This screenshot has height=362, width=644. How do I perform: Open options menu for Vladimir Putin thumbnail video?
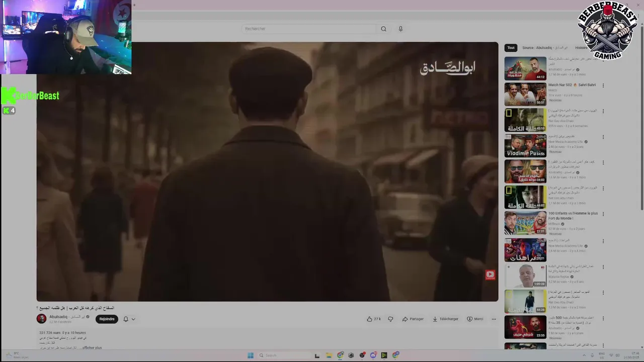[603, 137]
